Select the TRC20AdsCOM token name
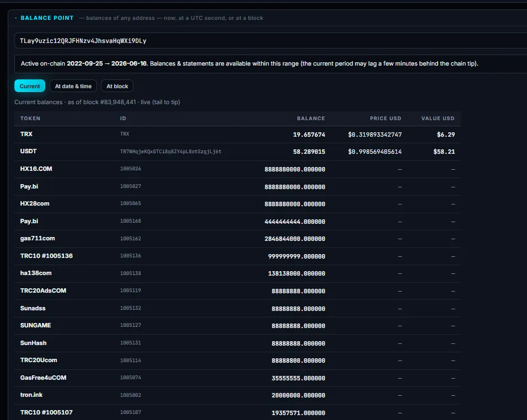 click(43, 290)
